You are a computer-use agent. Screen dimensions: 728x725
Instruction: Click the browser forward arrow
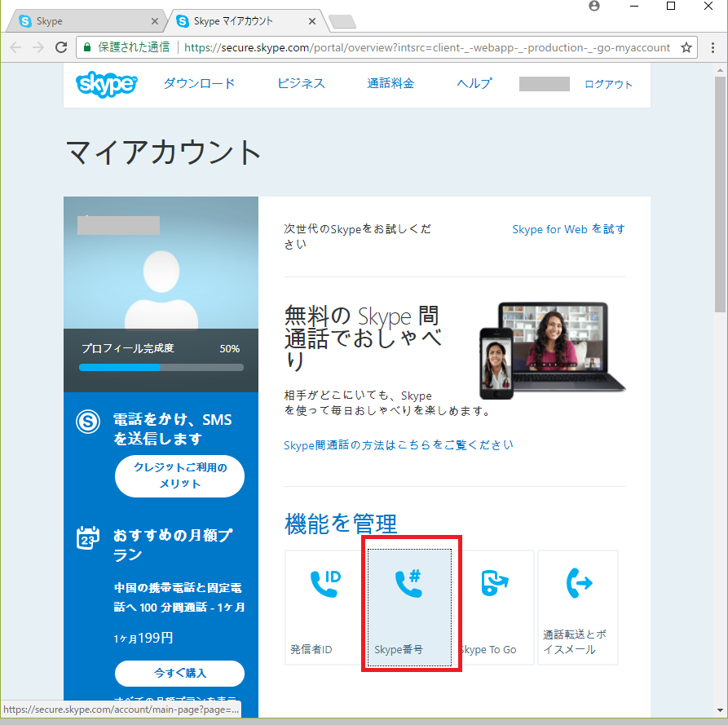point(38,47)
